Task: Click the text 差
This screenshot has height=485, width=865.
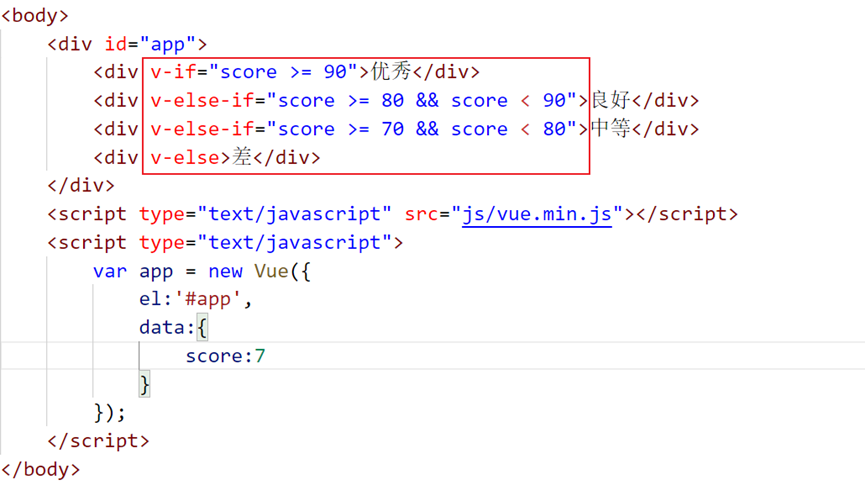Action: 242,158
